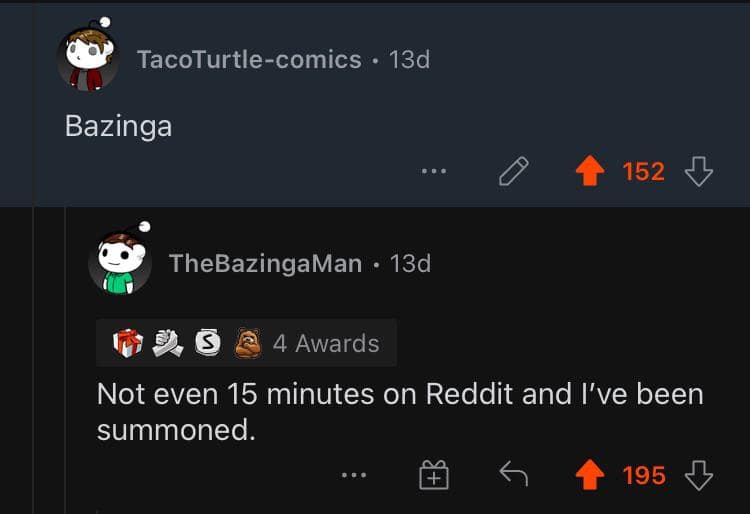The image size is (750, 514).
Task: Visit the TheBazingaMan username link
Action: tap(265, 263)
